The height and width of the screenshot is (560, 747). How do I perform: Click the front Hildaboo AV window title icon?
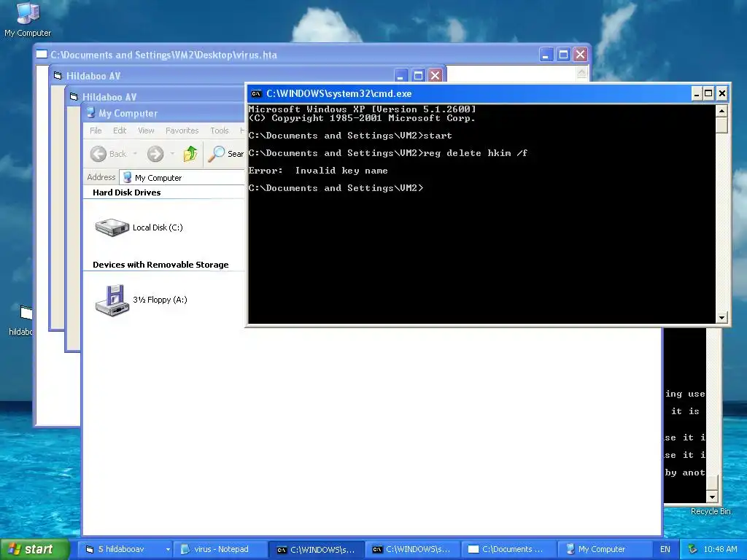point(74,97)
